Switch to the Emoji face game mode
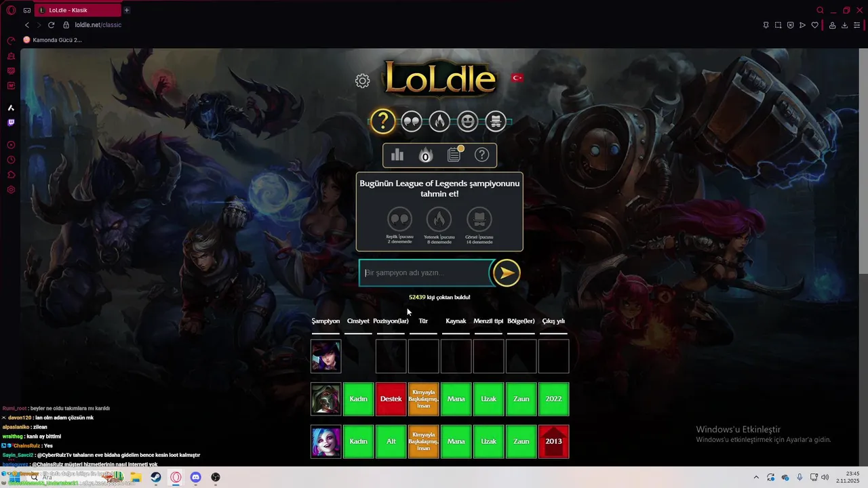This screenshot has height=488, width=868. coord(467,121)
